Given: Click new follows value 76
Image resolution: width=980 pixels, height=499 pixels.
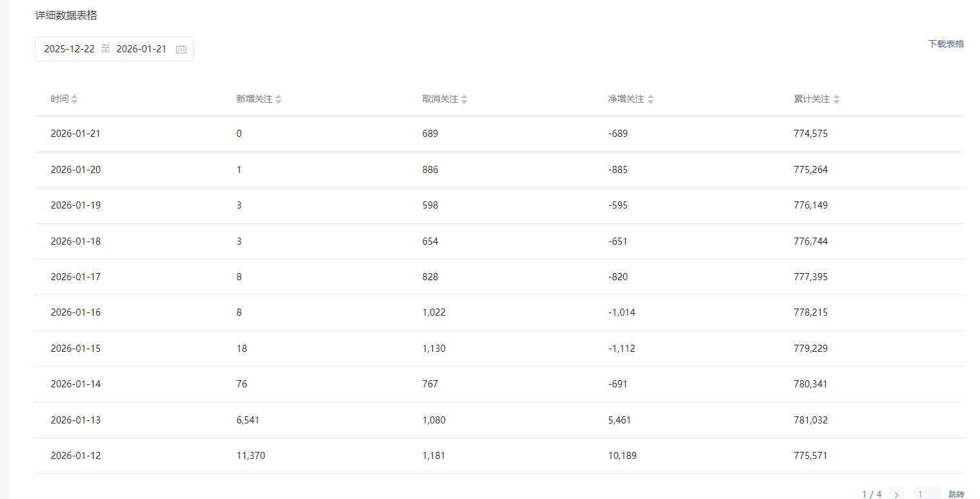Looking at the screenshot, I should [x=242, y=384].
